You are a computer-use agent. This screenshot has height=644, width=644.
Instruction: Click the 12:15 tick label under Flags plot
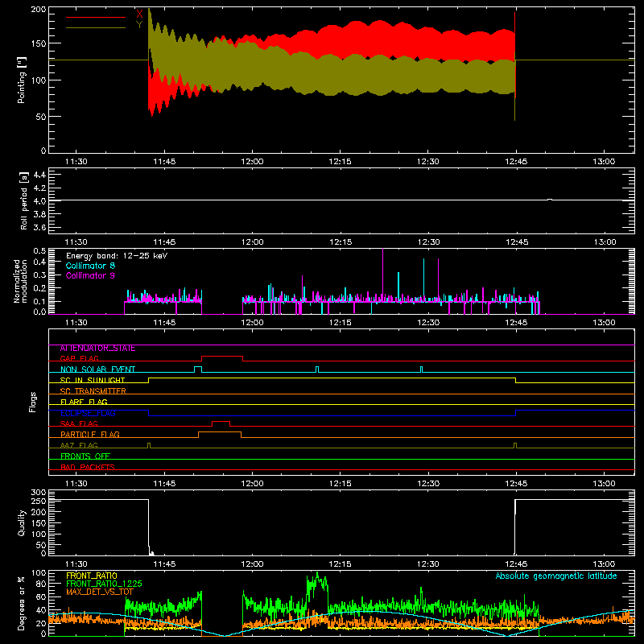tap(340, 484)
